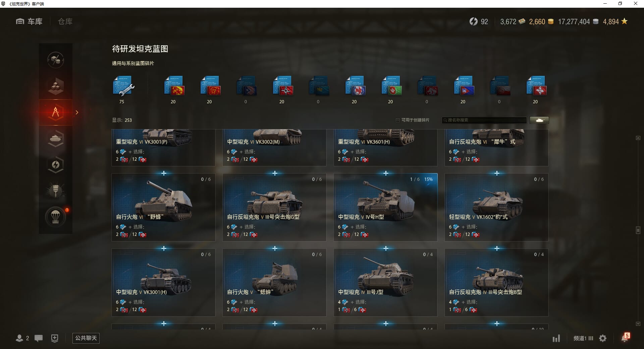Select the universal blueprint fragment with wrench
Screen dimensions: 644x349
click(x=123, y=86)
